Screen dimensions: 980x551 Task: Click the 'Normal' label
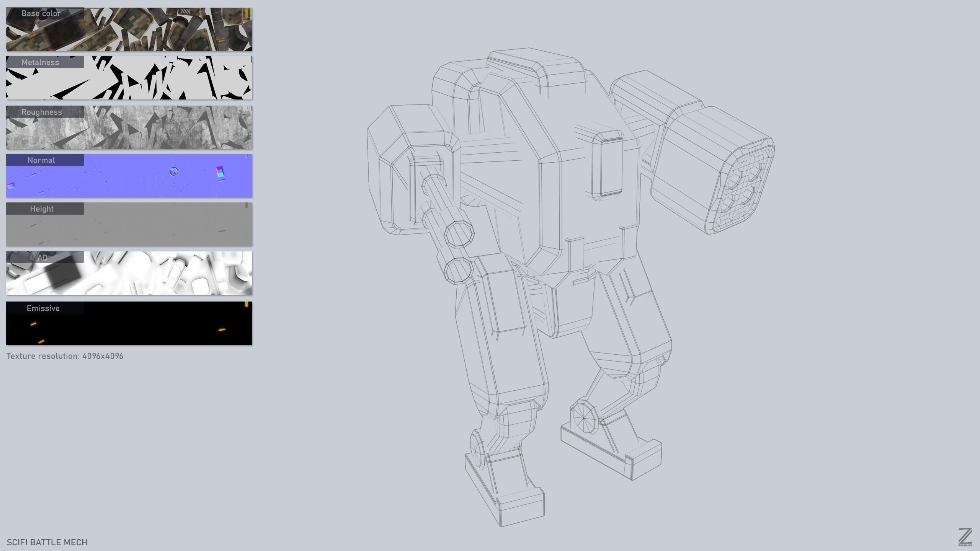[x=41, y=160]
